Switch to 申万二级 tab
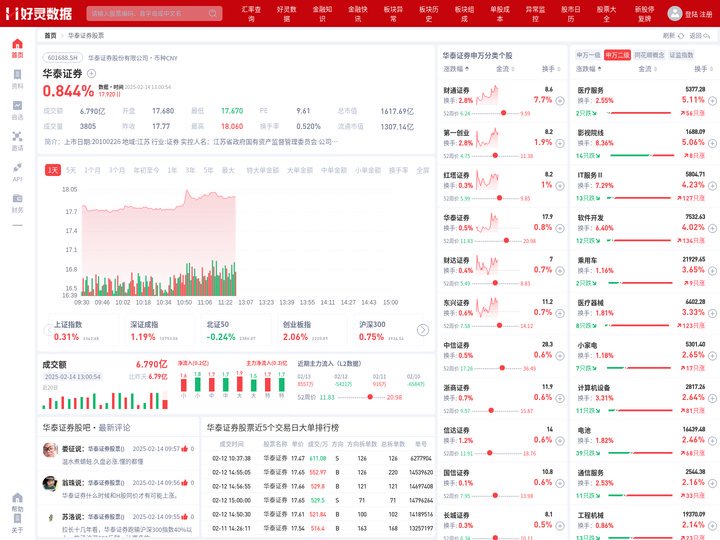 tap(617, 55)
